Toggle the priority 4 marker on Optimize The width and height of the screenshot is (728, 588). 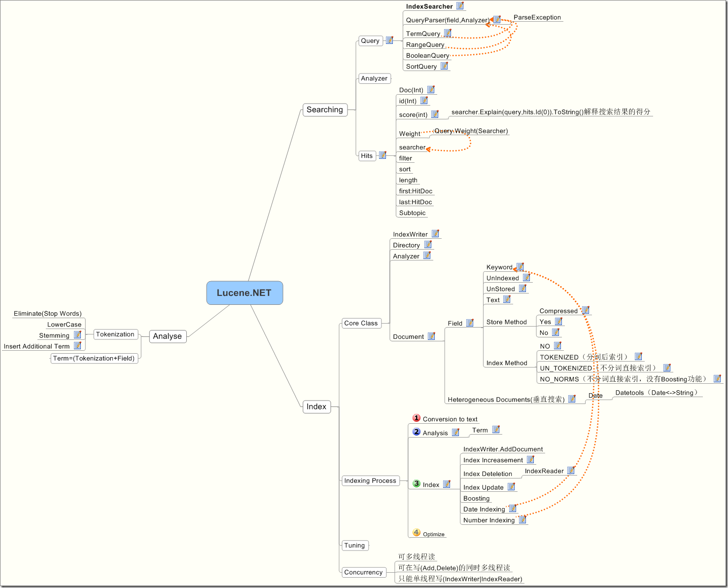(416, 533)
